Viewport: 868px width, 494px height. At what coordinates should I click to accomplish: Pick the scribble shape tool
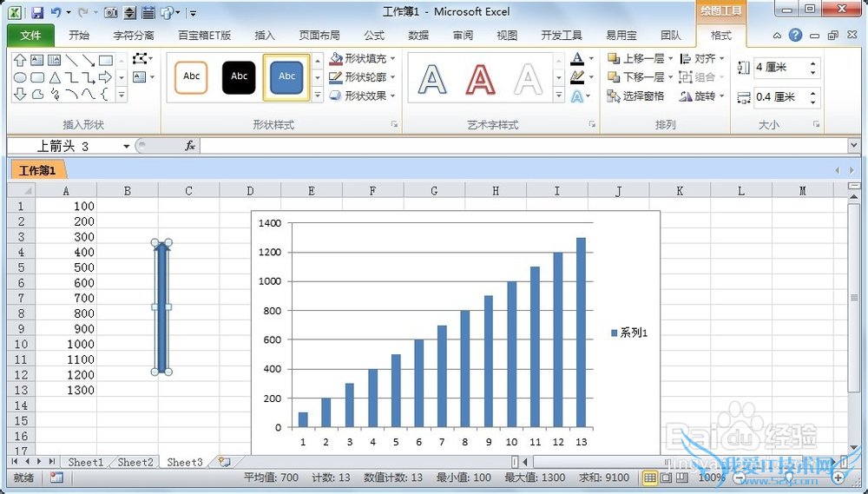tap(54, 94)
